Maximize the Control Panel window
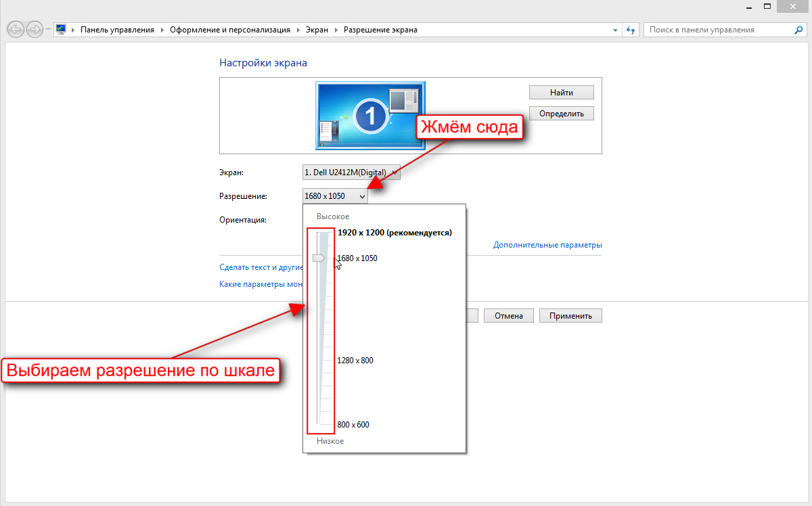The image size is (812, 506). click(767, 6)
